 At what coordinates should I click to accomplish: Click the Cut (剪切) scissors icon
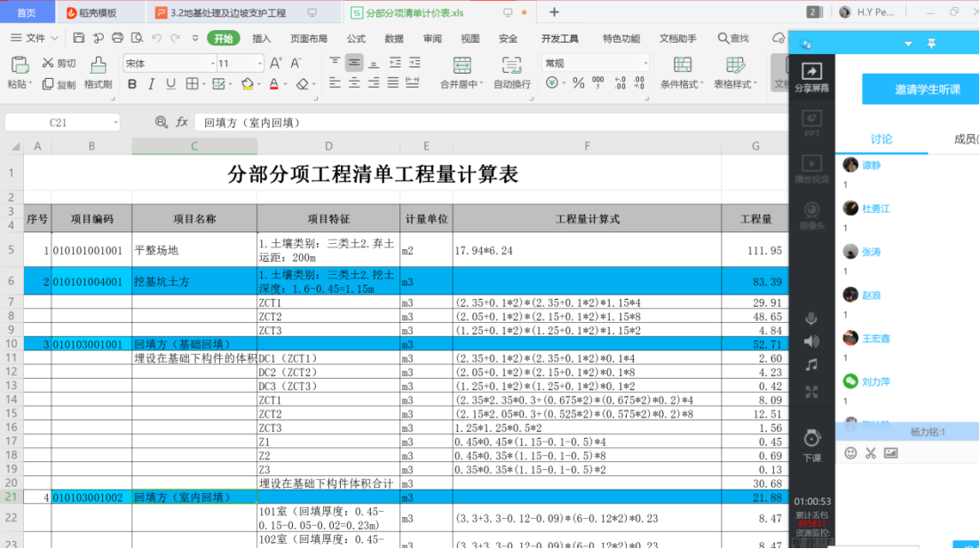(x=48, y=63)
